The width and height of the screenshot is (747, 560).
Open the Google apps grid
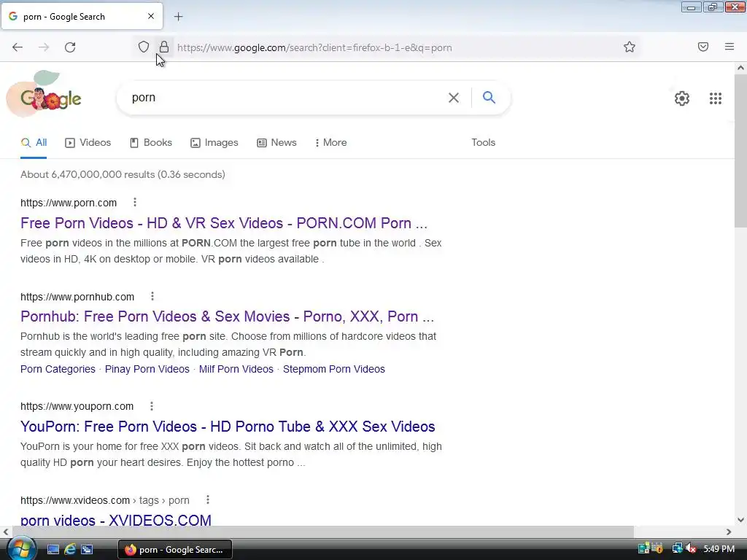(x=715, y=98)
